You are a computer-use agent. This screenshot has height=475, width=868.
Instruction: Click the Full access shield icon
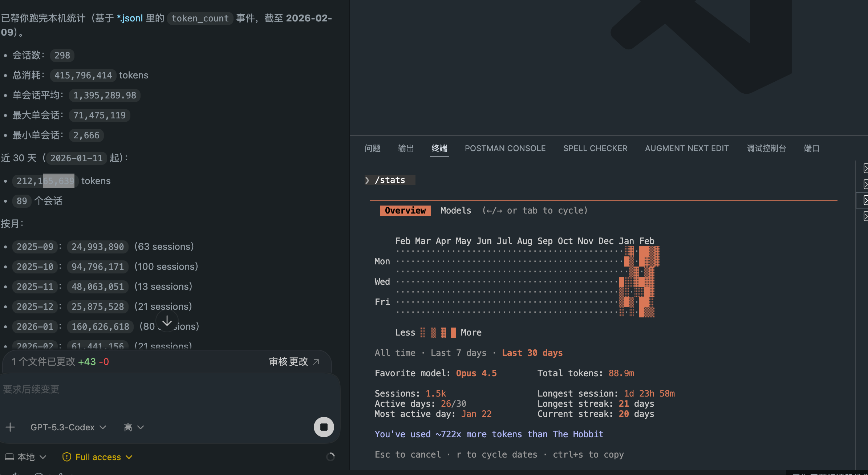pyautogui.click(x=66, y=457)
